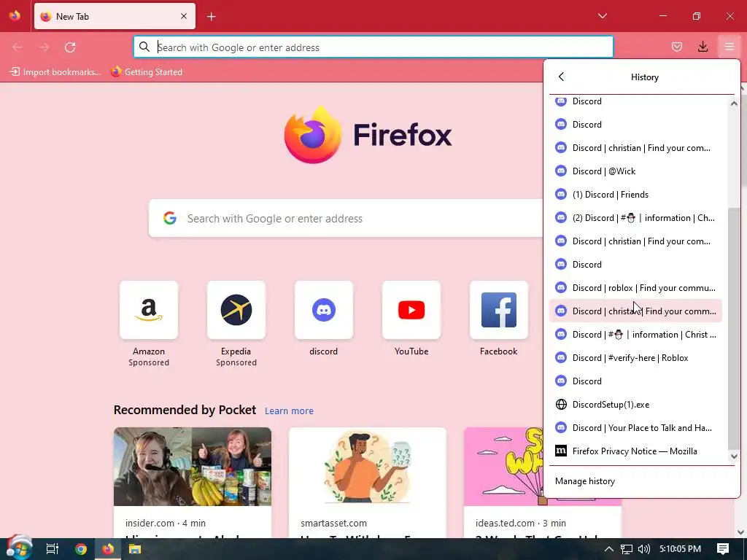Open history entry (1) Discord | Friends
The height and width of the screenshot is (560, 747).
635,194
